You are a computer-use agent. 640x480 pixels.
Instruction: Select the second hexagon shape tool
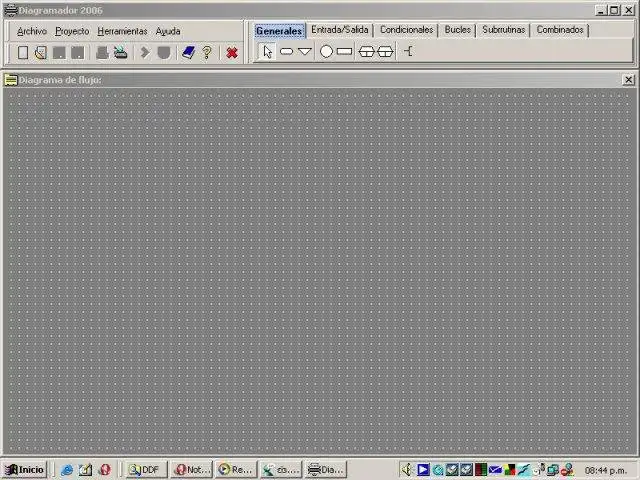pyautogui.click(x=385, y=51)
